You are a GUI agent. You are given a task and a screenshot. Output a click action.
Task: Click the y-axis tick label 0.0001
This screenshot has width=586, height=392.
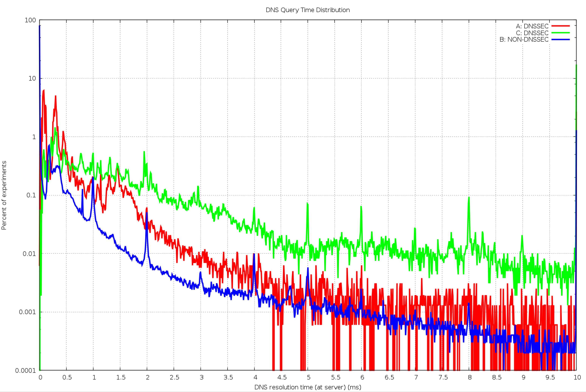click(26, 370)
